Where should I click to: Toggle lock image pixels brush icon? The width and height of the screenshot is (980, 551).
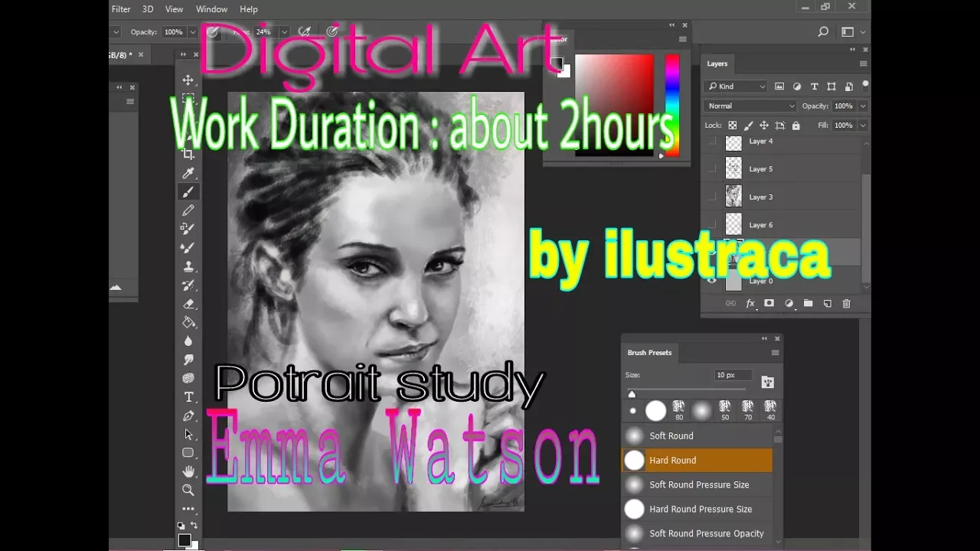(749, 126)
